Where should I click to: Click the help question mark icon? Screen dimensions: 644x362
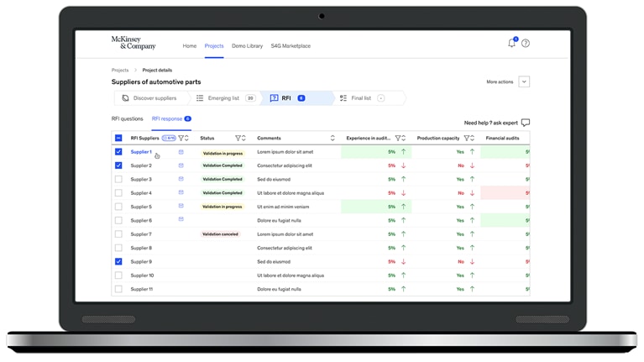pos(526,44)
